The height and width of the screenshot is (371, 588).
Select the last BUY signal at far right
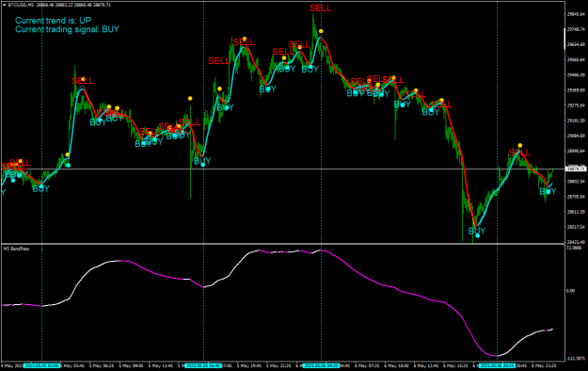pyautogui.click(x=548, y=191)
